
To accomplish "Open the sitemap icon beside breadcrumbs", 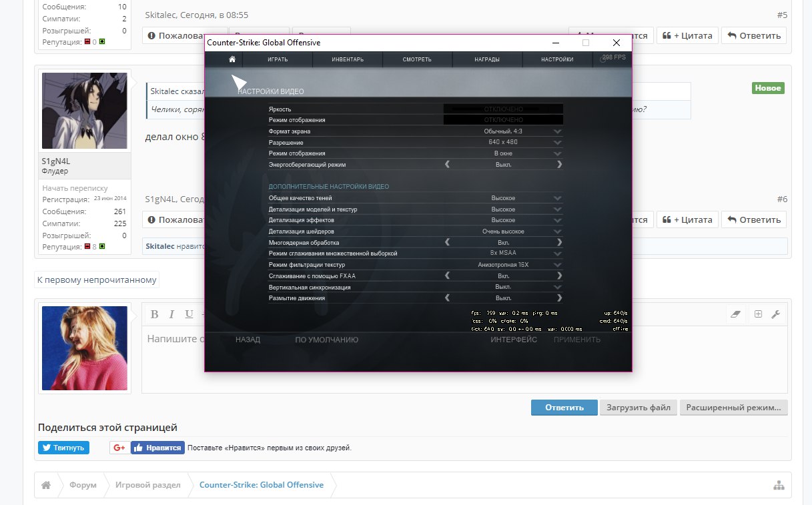I will click(779, 485).
